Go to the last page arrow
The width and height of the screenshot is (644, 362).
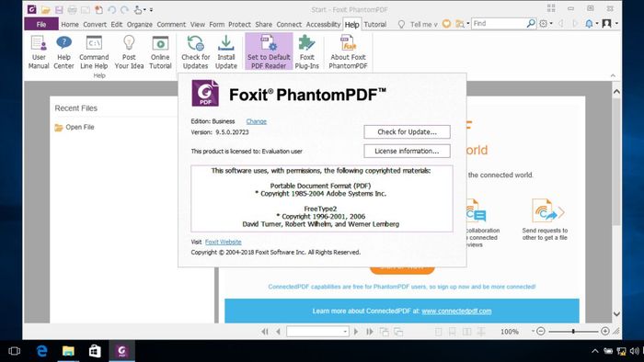click(x=370, y=332)
